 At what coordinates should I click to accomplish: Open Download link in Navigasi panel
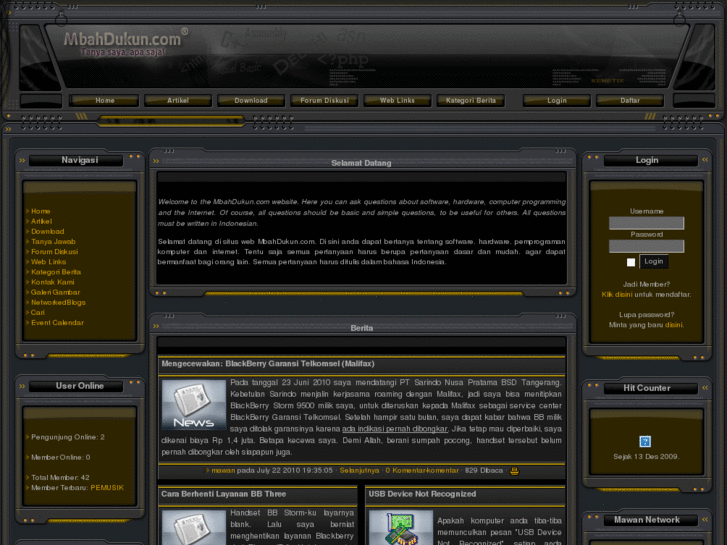[47, 231]
